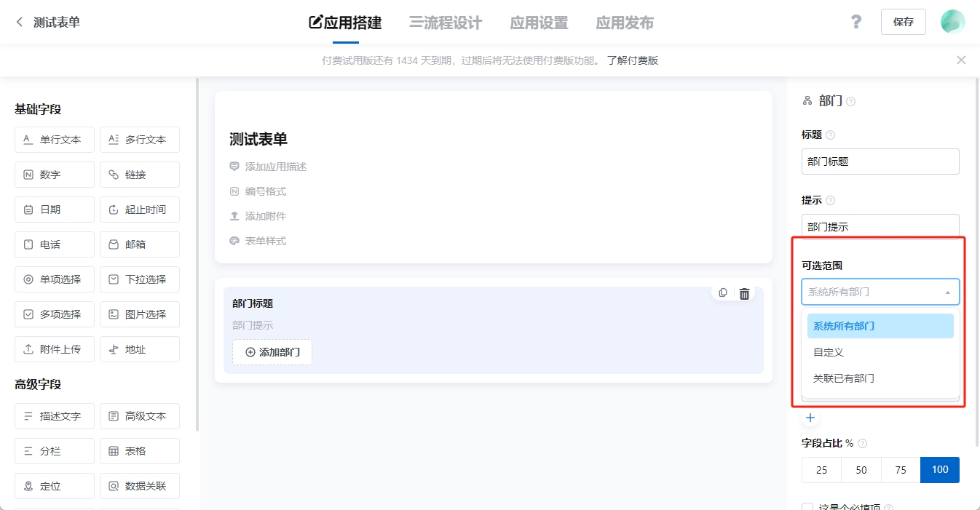The width and height of the screenshot is (980, 510).
Task: Switch to the 流程设计 tab
Action: click(x=446, y=23)
